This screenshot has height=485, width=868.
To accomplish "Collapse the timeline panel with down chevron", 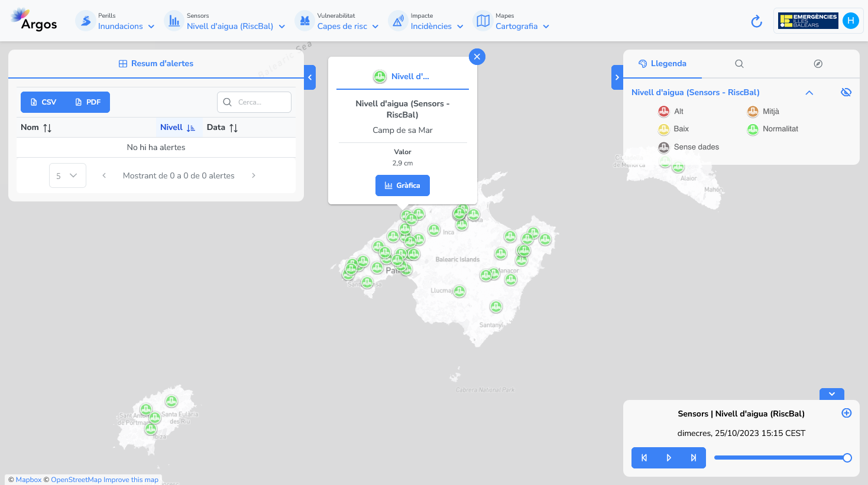I will tap(832, 394).
